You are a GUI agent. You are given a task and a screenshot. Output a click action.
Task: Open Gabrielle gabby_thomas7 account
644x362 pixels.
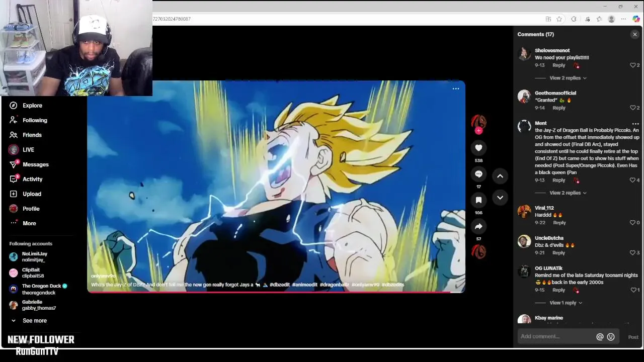(33, 305)
